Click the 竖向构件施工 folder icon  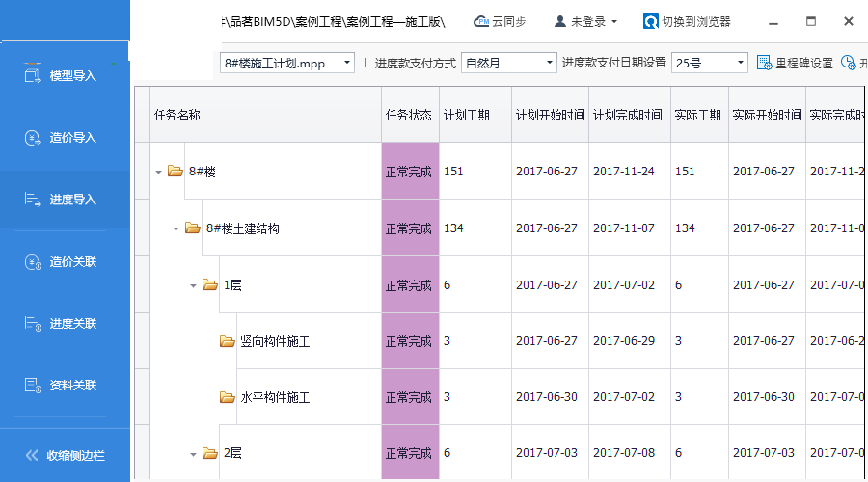[x=228, y=341]
